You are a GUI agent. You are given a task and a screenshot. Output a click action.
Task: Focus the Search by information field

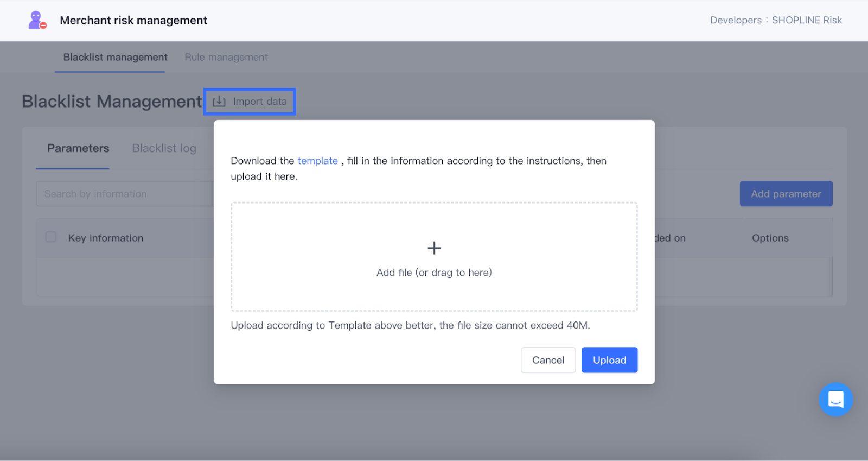(x=124, y=194)
